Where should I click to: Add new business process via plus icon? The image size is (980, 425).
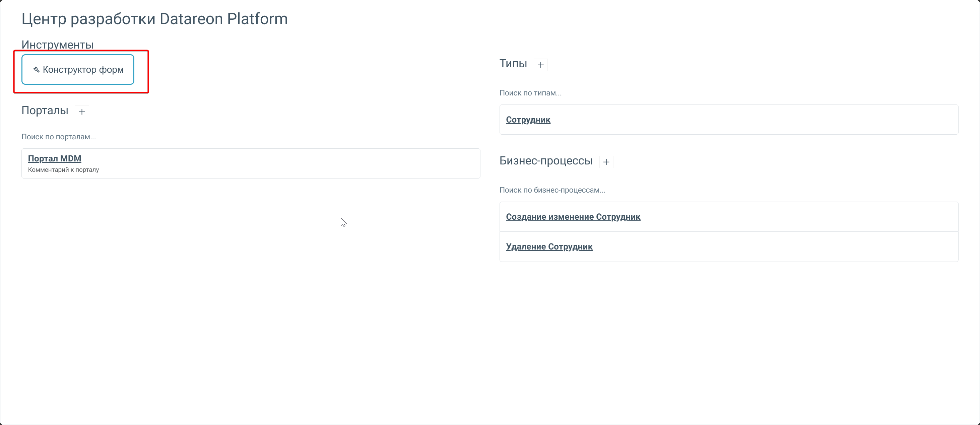coord(606,162)
